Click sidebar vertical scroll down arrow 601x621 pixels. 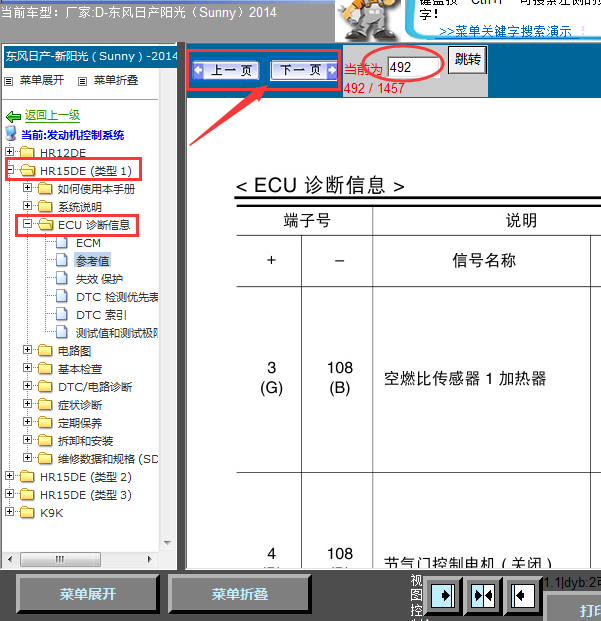click(x=167, y=543)
